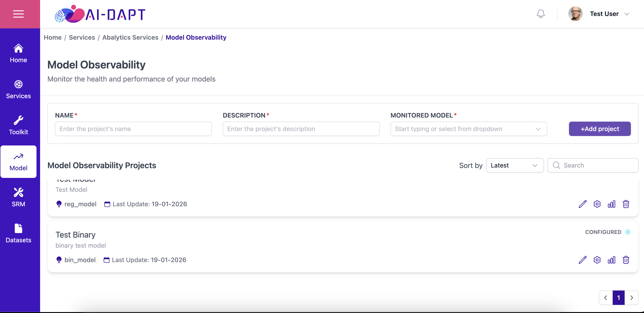Screen dimensions: 644x313
Task: Open settings gear for Test Binary project
Action: click(x=597, y=260)
